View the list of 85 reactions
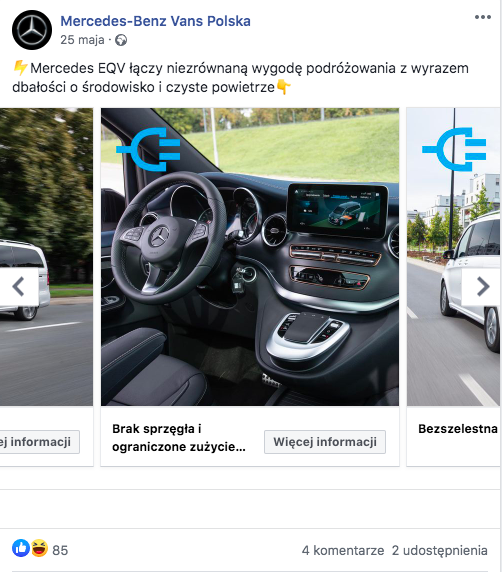The image size is (502, 572). pos(60,550)
